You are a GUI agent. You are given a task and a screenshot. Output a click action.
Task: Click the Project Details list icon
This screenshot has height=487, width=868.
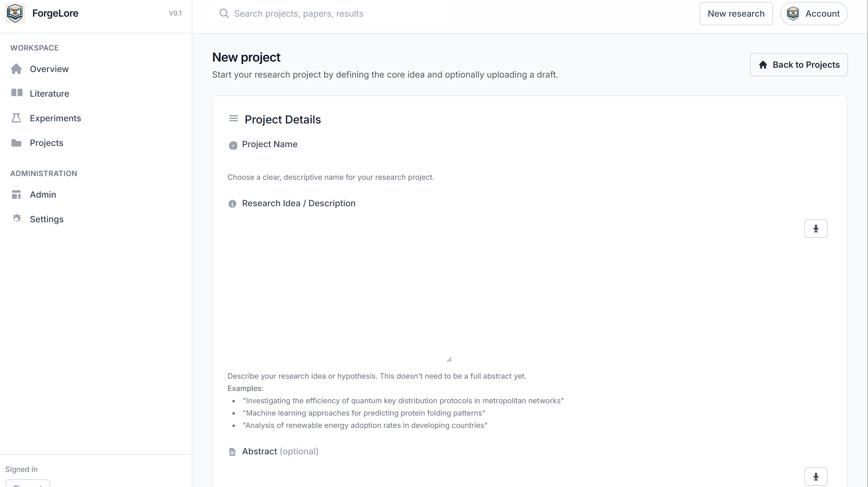click(x=233, y=119)
